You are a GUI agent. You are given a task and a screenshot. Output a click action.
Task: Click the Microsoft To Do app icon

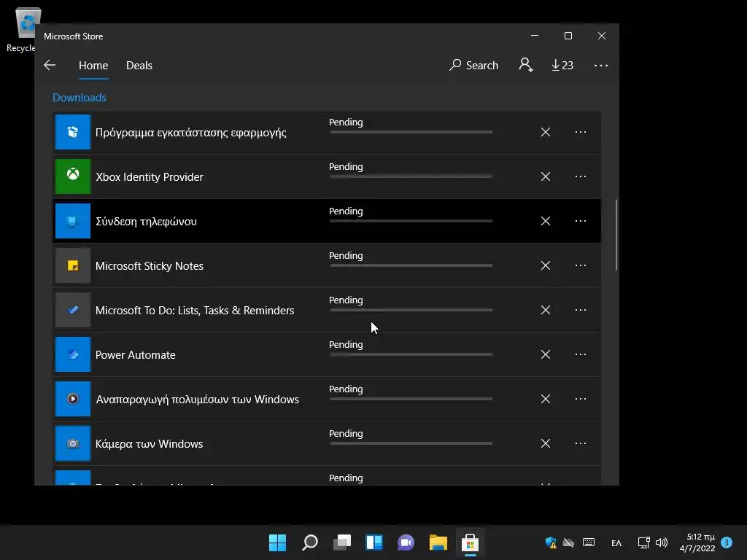pyautogui.click(x=73, y=310)
